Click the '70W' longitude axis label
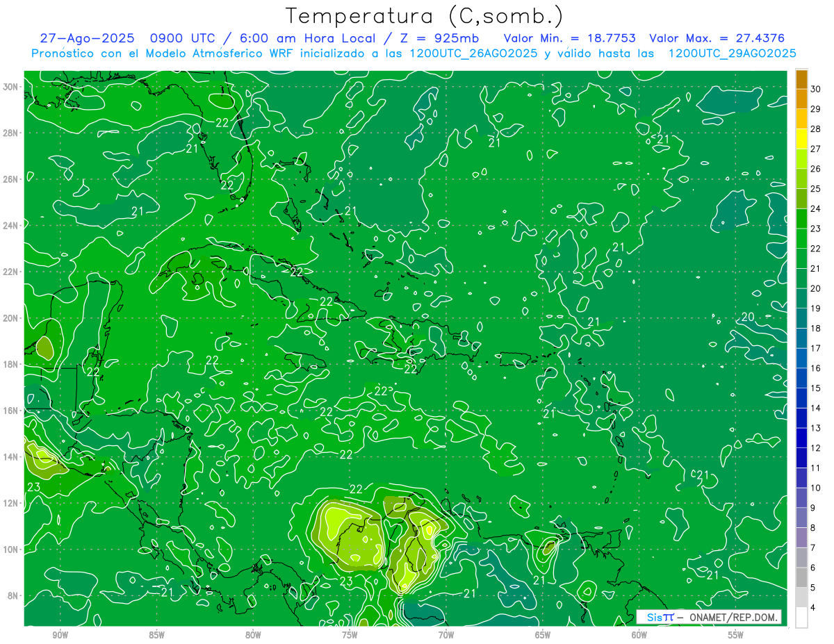 446,634
